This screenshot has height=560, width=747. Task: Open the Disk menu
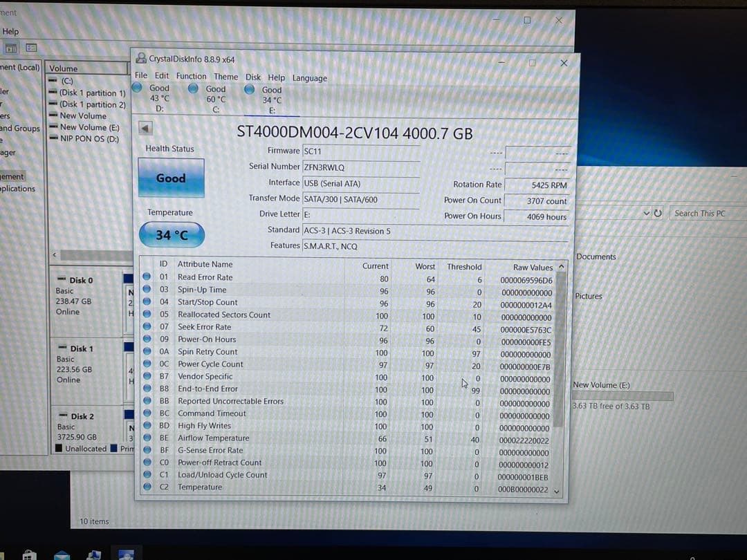[253, 77]
